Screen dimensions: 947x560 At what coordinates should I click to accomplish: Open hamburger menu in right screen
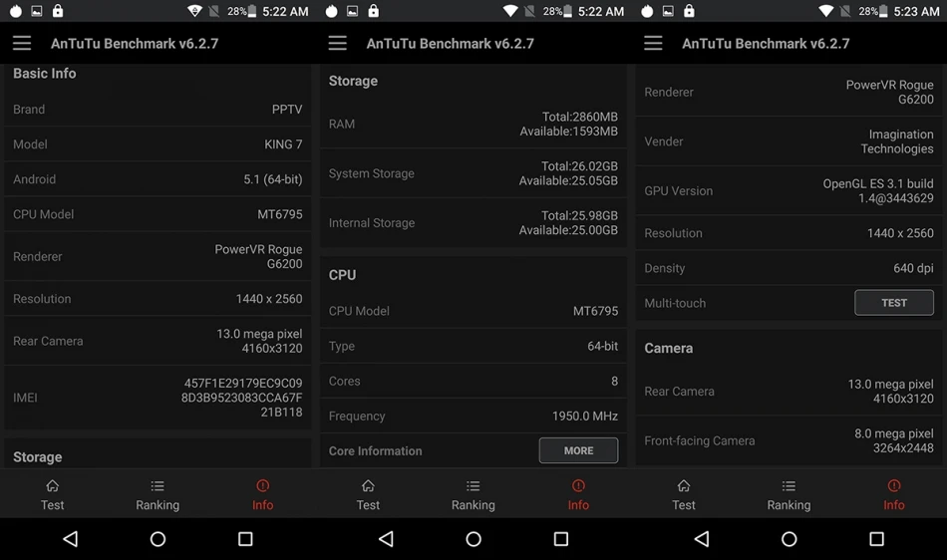[x=653, y=43]
